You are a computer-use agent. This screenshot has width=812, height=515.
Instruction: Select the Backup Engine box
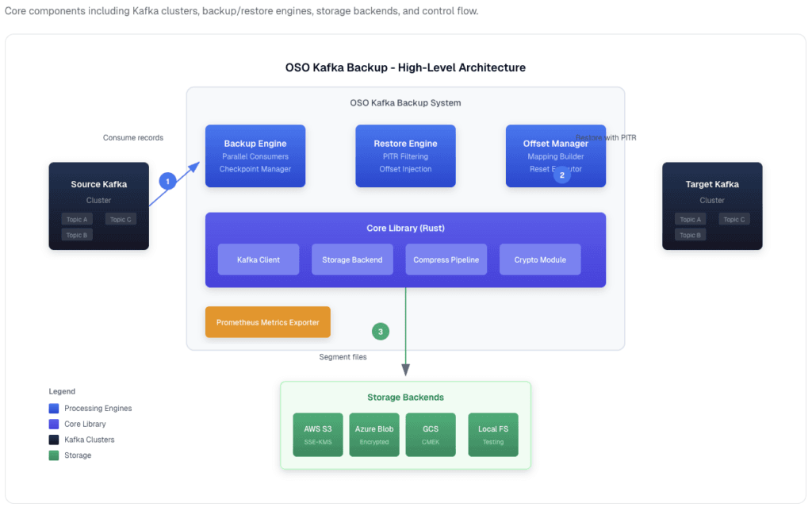pos(255,156)
